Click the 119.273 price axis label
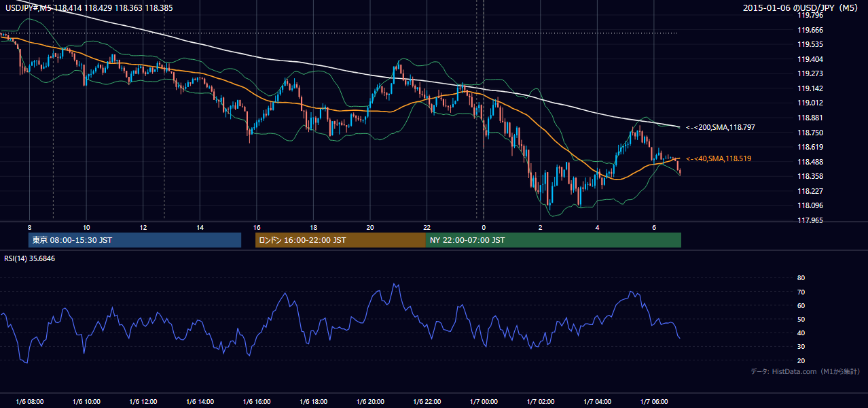868x408 pixels. click(x=809, y=73)
